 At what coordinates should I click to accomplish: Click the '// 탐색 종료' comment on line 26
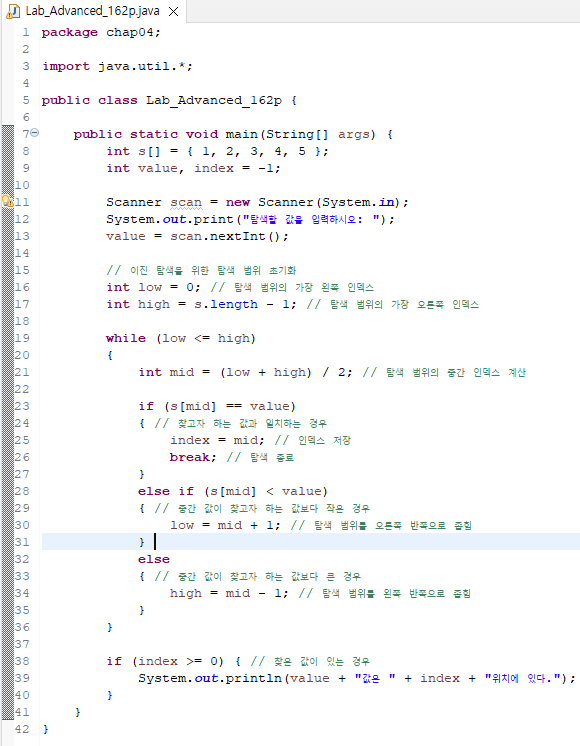pos(260,457)
